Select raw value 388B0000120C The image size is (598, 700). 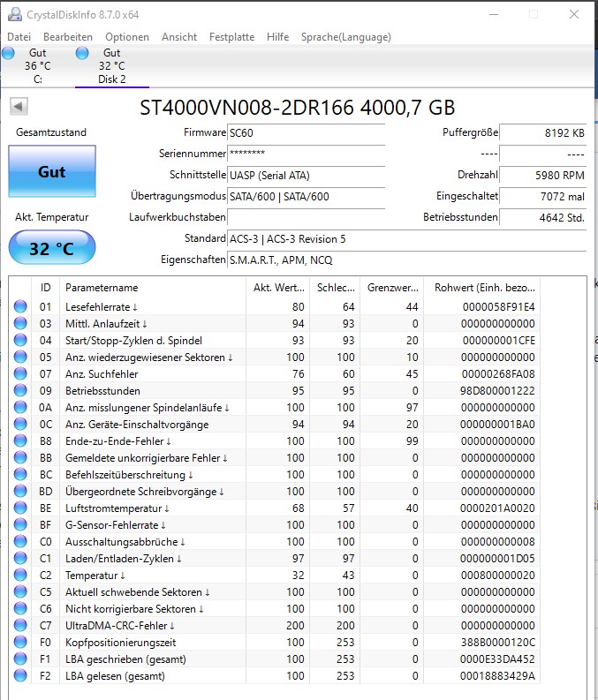point(497,643)
